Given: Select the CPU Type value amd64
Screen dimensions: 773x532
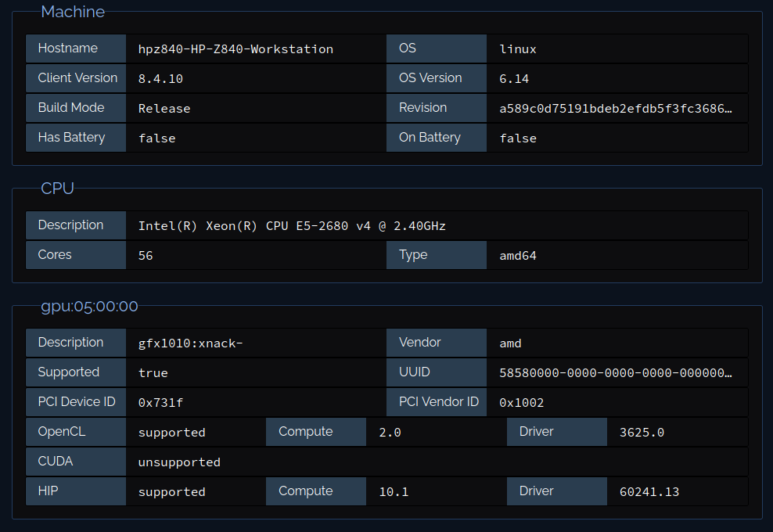Looking at the screenshot, I should point(518,256).
